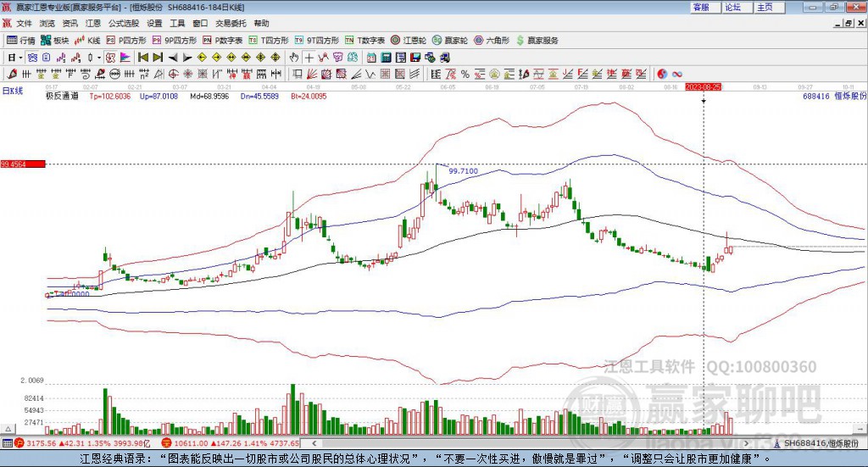Click the Md=68.9596 indicator value
Screen dimensions: 868x467
[x=209, y=97]
